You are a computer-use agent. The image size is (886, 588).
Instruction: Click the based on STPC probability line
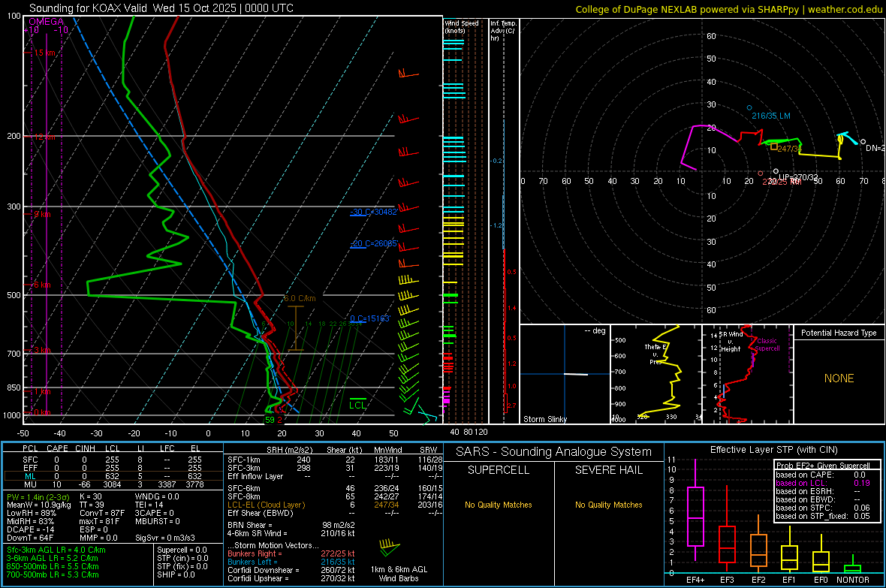click(823, 508)
